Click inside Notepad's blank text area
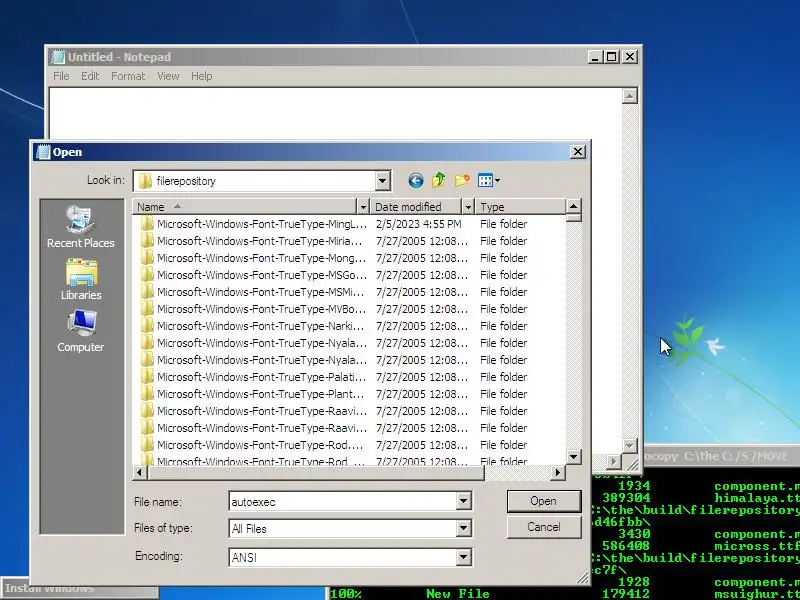The image size is (800, 600). pyautogui.click(x=335, y=115)
